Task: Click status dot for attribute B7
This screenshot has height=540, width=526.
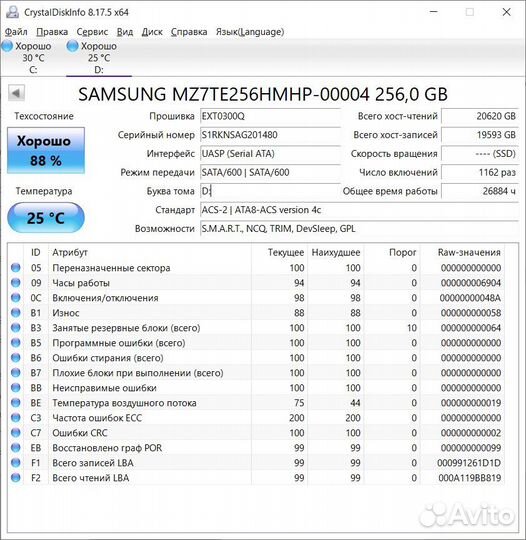Action: coord(16,373)
